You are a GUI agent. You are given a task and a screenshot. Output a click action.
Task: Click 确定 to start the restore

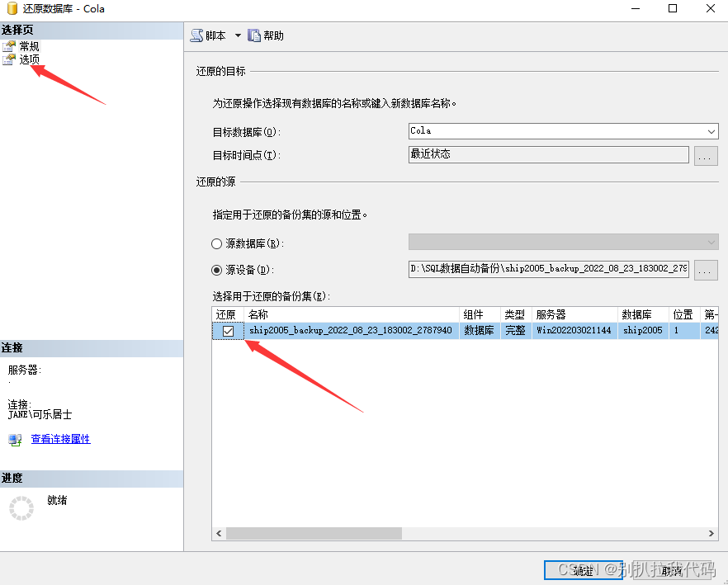click(584, 570)
